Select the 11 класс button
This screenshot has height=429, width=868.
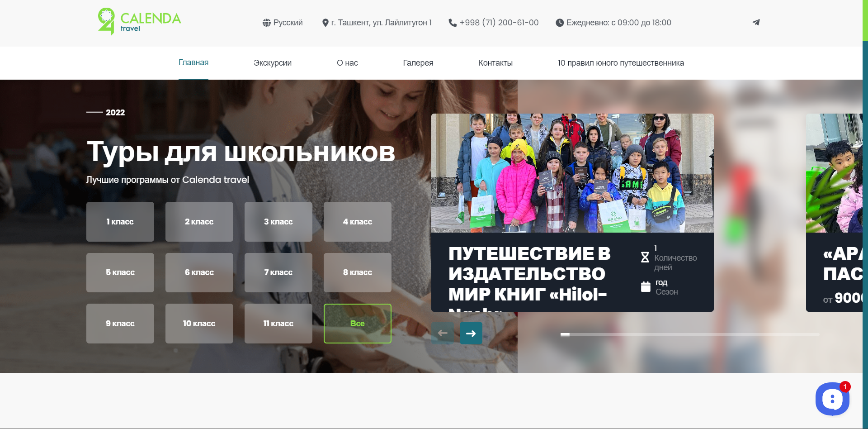click(278, 324)
